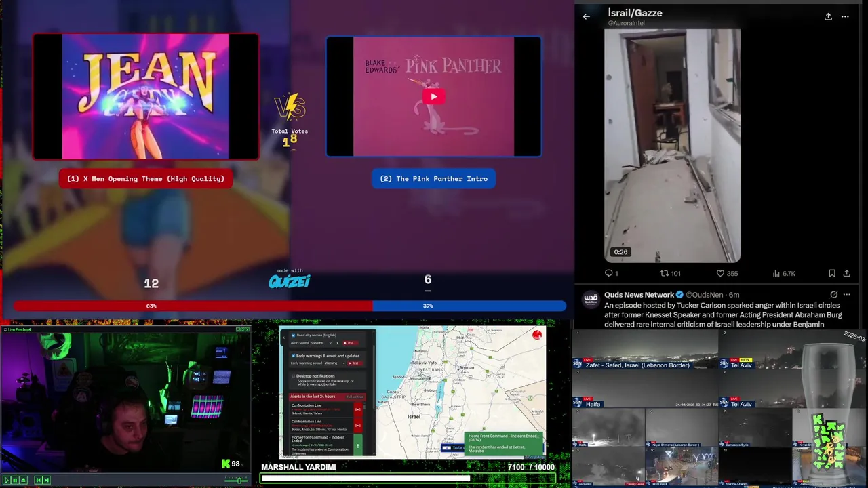Click the Zafet - Safed camera feed
Viewport: 868px width, 488px height.
pyautogui.click(x=645, y=349)
